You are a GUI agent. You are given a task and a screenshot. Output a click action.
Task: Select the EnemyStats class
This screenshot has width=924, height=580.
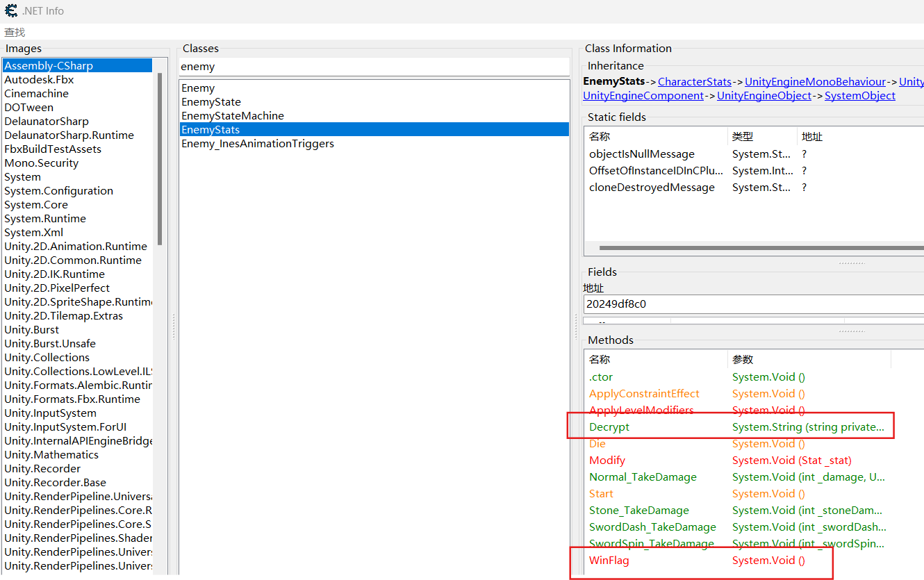tap(211, 130)
